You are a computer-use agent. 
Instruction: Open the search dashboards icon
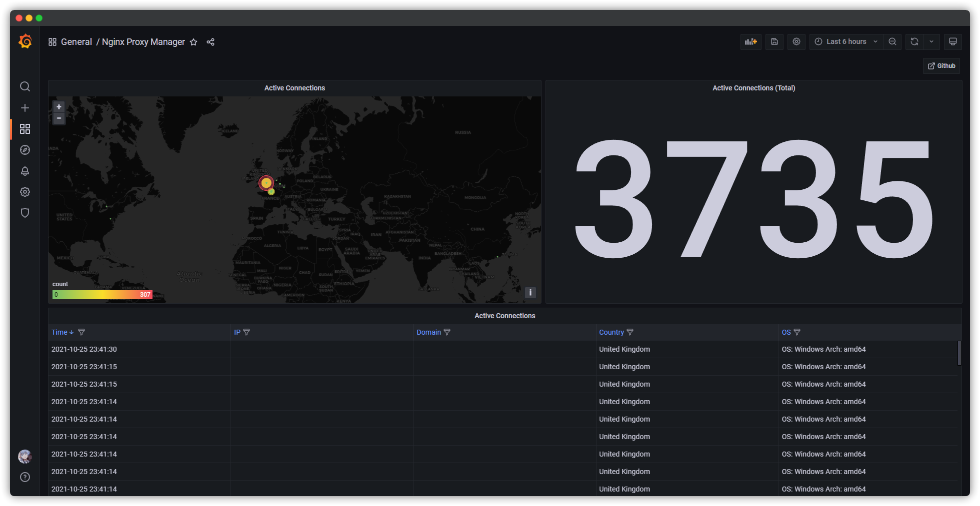[x=25, y=86]
